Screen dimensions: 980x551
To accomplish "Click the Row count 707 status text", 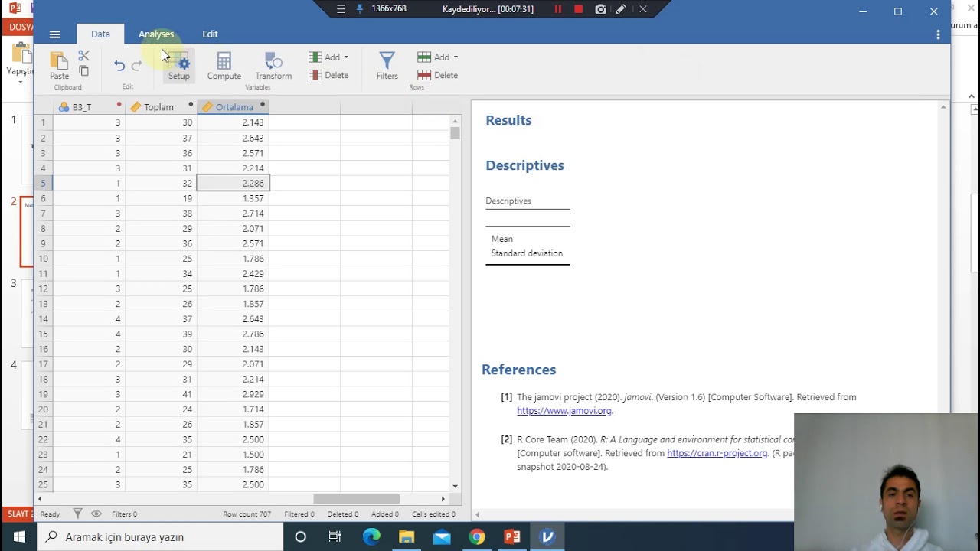I will (x=247, y=514).
